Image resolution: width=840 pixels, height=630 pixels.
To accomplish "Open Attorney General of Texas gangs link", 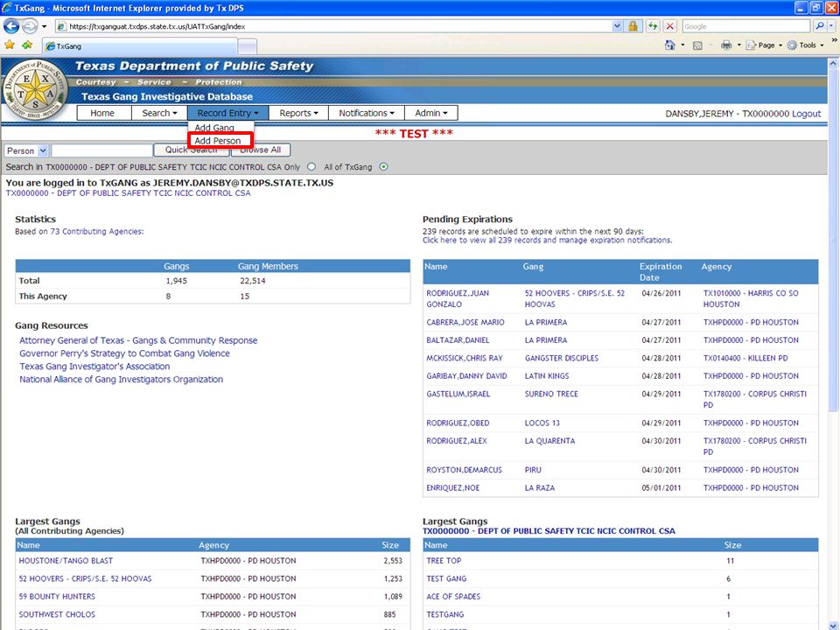I will pos(138,340).
